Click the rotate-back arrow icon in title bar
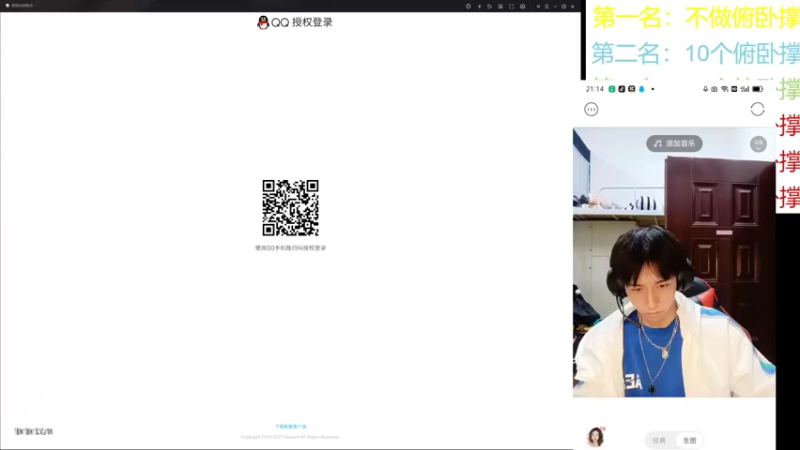Image resolution: width=800 pixels, height=450 pixels. pos(489,7)
